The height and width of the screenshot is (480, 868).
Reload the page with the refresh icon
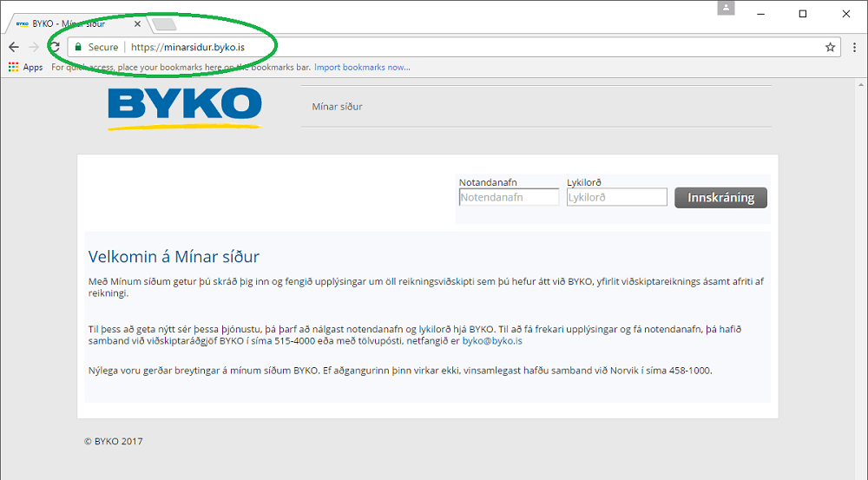click(x=54, y=47)
